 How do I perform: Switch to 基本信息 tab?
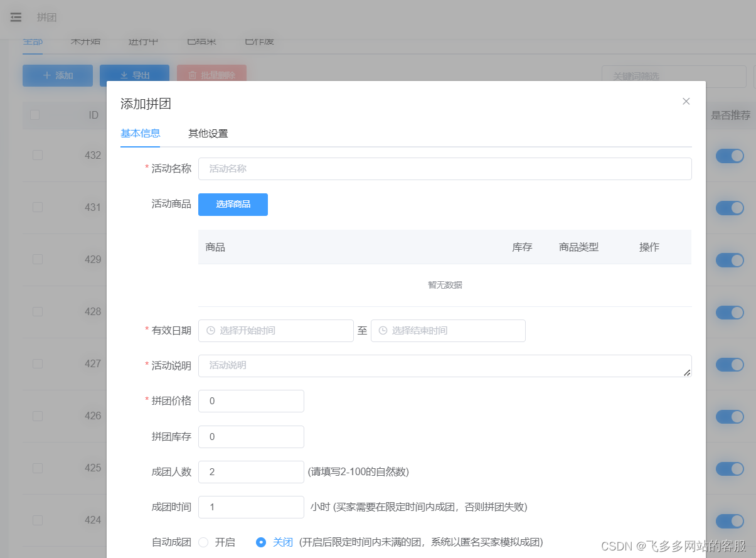pos(140,133)
